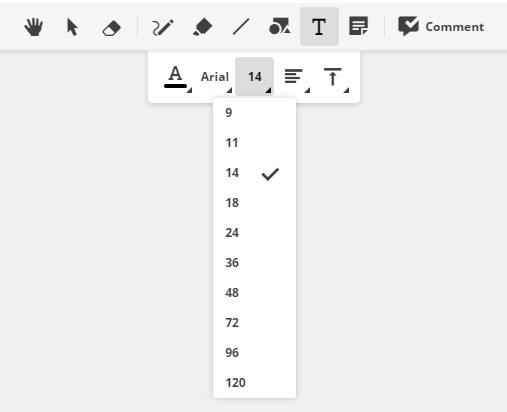The width and height of the screenshot is (507, 412).
Task: Click the Comment button
Action: click(x=441, y=27)
